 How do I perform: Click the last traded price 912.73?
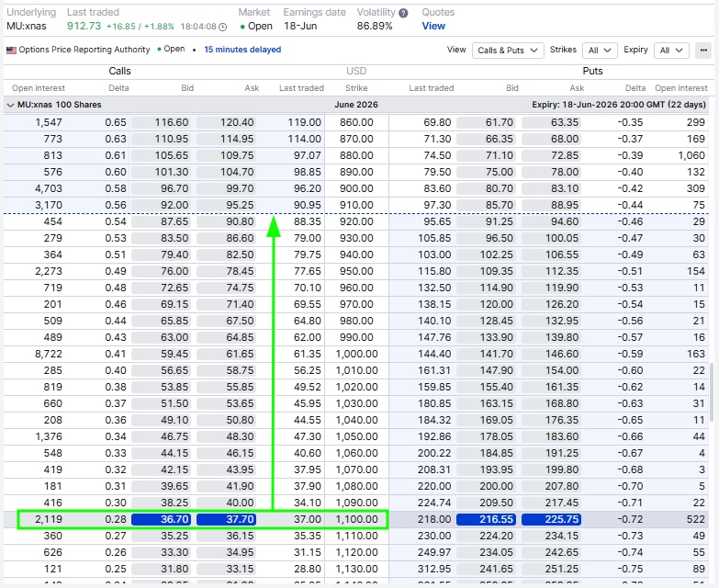84,26
